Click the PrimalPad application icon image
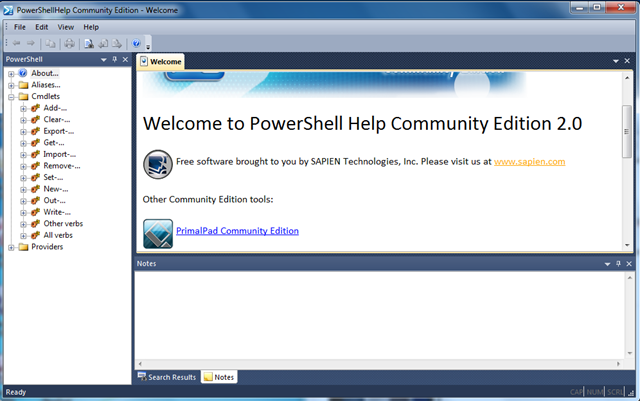 [x=158, y=234]
